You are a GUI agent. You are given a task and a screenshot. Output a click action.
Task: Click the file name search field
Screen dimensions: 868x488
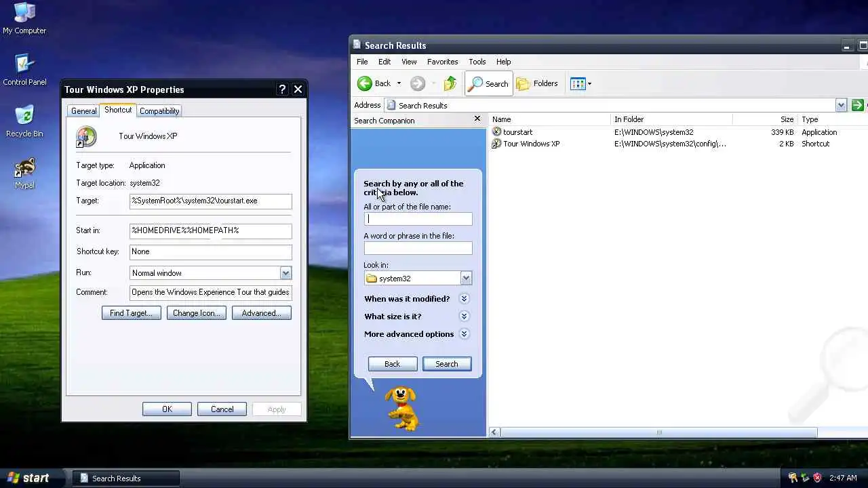coord(418,219)
